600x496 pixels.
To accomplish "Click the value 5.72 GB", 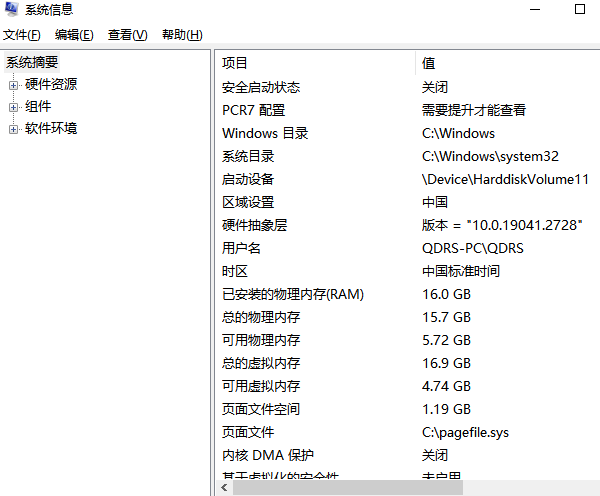I will click(446, 340).
